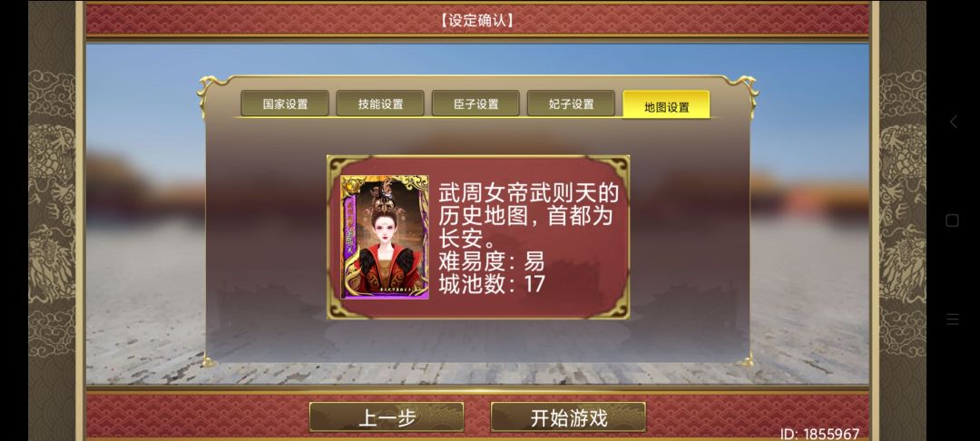Switch to the 技能设置 tab

coord(380,103)
